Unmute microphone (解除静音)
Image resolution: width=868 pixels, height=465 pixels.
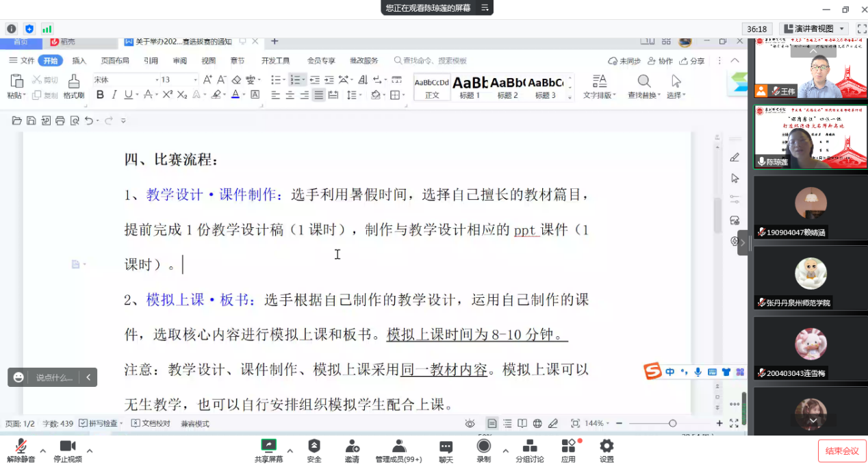pyautogui.click(x=21, y=447)
